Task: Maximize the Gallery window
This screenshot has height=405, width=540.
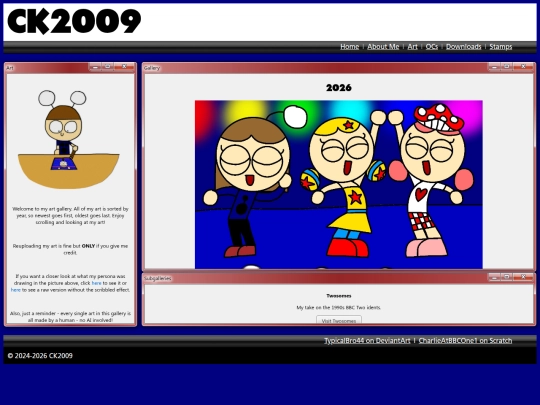Action: [507, 67]
